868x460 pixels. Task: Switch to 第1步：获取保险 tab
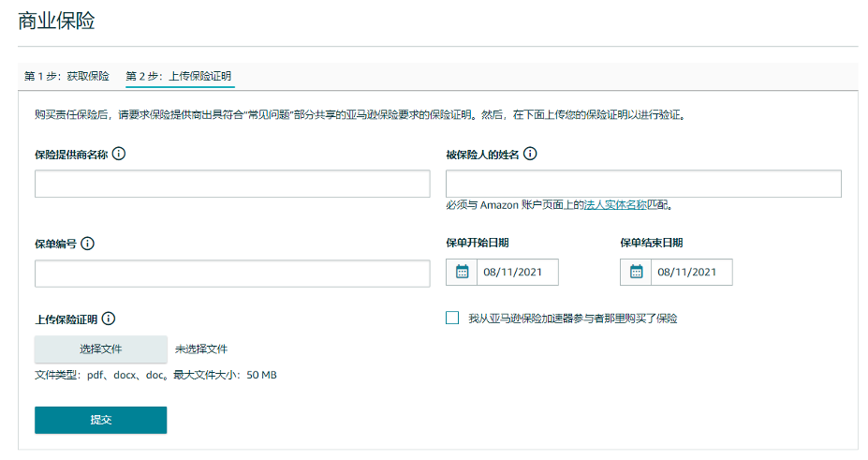pyautogui.click(x=66, y=76)
